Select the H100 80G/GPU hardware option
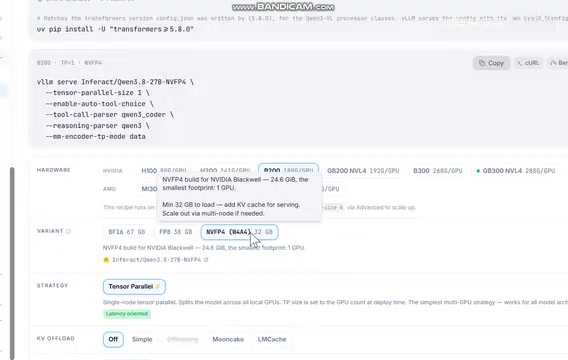 tap(164, 171)
